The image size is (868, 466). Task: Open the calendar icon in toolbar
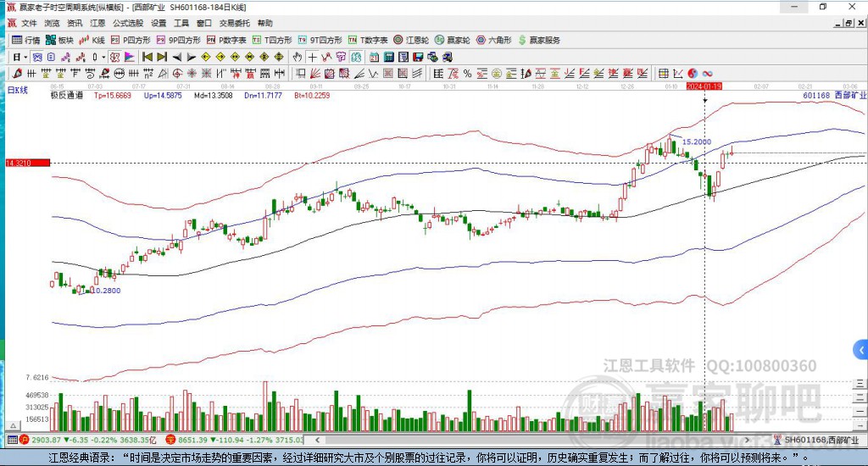[x=374, y=57]
